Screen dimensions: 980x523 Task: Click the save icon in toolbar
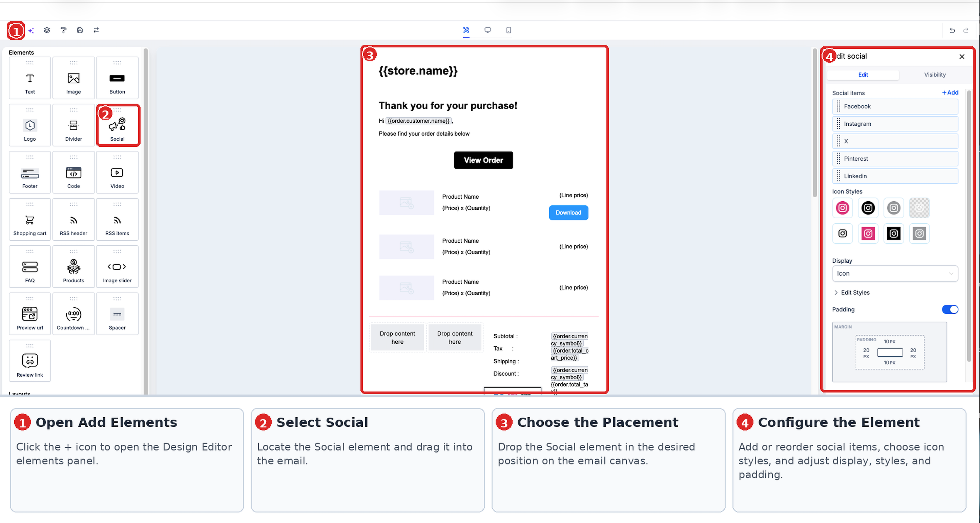click(x=80, y=30)
